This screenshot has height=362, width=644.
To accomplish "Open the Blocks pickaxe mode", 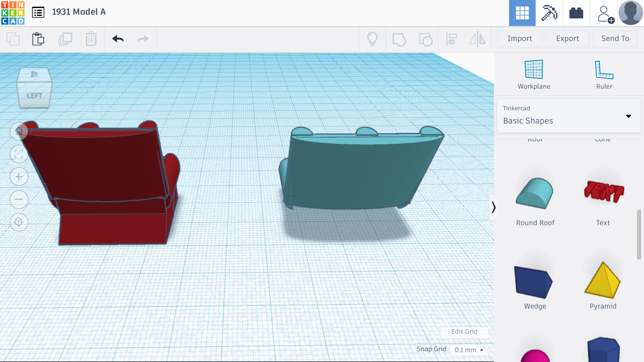I will [549, 13].
